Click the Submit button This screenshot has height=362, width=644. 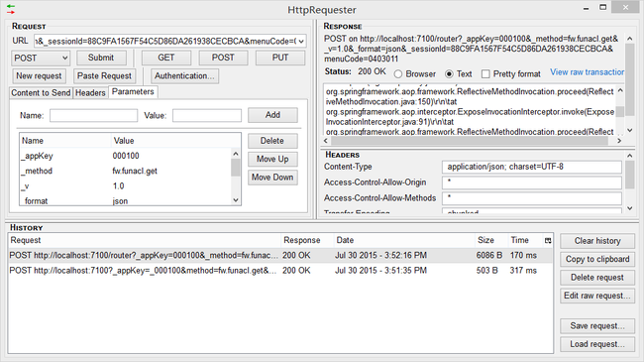click(101, 58)
